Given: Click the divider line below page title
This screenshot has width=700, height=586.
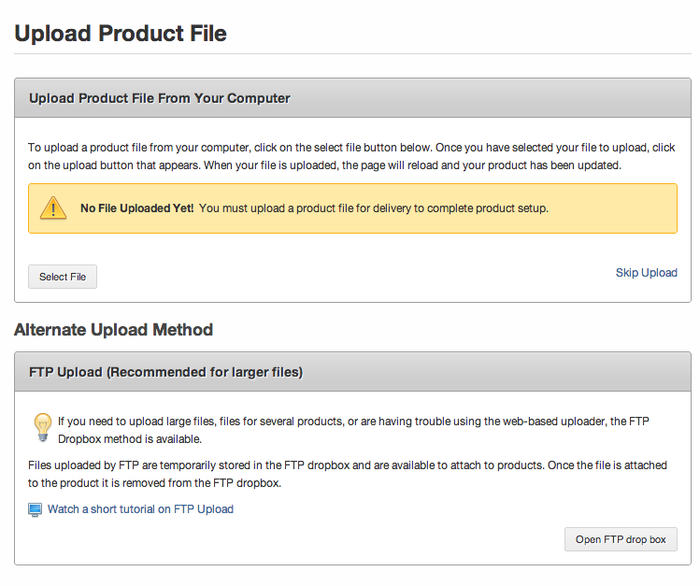Looking at the screenshot, I should click(x=353, y=54).
